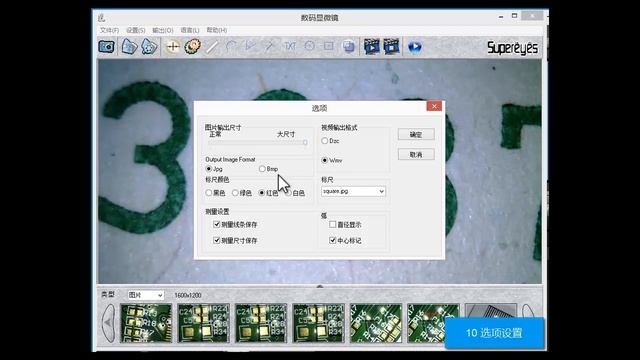Open the square.jpg ruler dropdown

click(353, 191)
